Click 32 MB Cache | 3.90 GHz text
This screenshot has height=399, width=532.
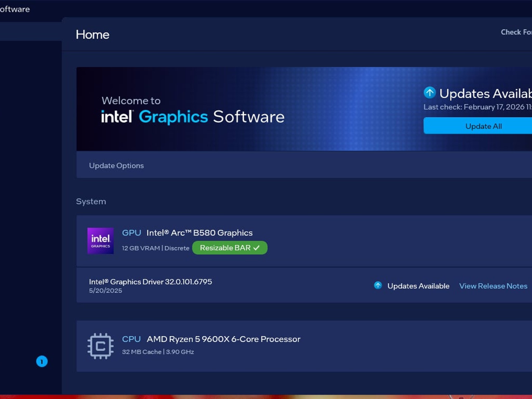158,352
